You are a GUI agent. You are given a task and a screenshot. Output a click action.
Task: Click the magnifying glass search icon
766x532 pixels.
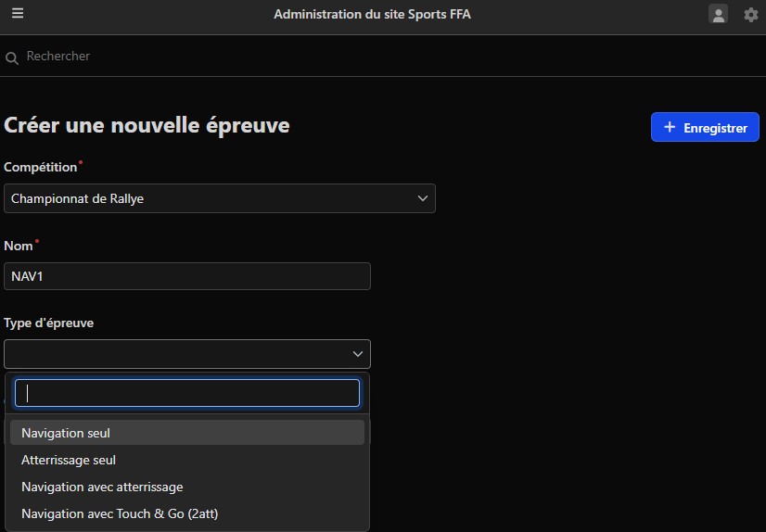tap(12, 57)
